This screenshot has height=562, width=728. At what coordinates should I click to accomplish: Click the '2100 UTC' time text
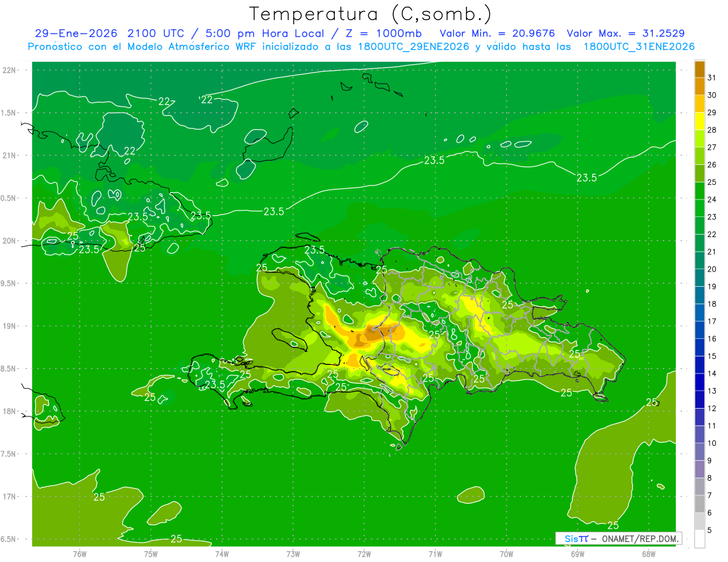(158, 33)
